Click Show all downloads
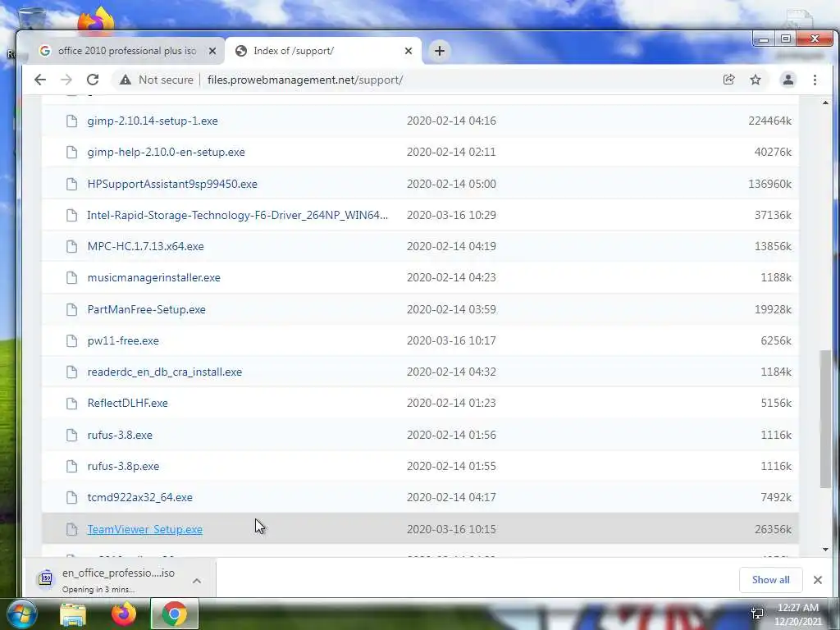 pyautogui.click(x=770, y=580)
